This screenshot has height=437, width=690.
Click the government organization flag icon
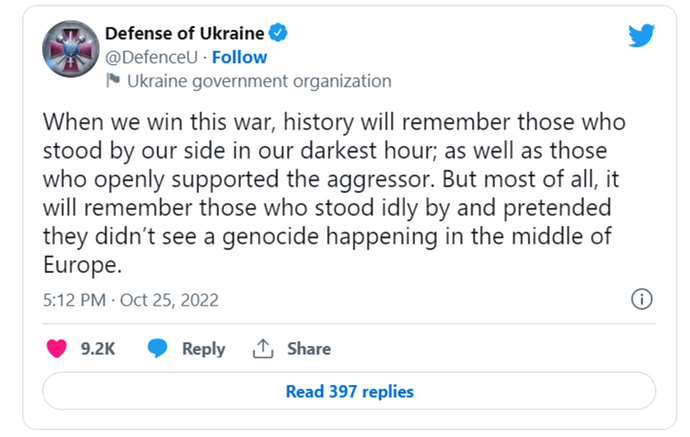pyautogui.click(x=113, y=81)
